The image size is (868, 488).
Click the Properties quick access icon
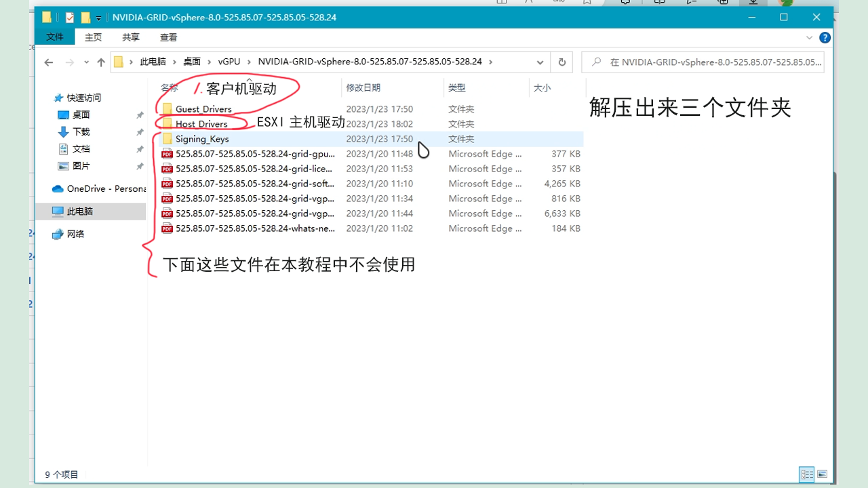coord(69,18)
